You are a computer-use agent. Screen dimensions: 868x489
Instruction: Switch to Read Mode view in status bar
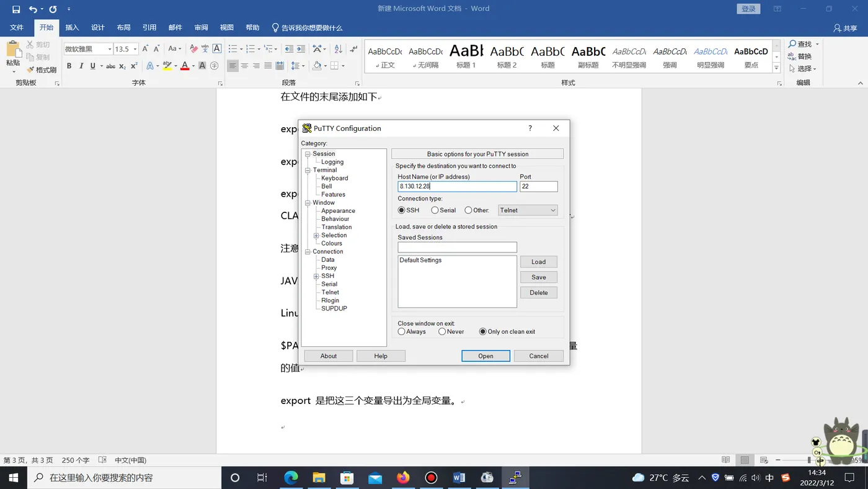(725, 460)
